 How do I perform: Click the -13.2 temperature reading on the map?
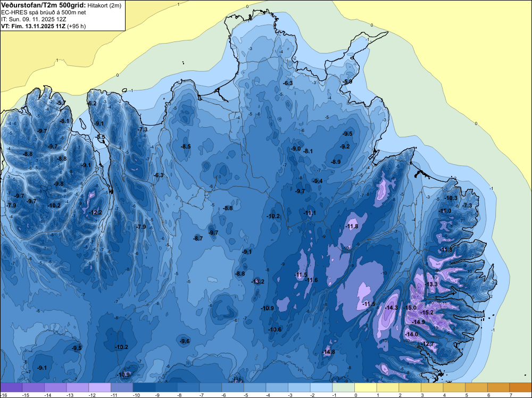coord(257,281)
